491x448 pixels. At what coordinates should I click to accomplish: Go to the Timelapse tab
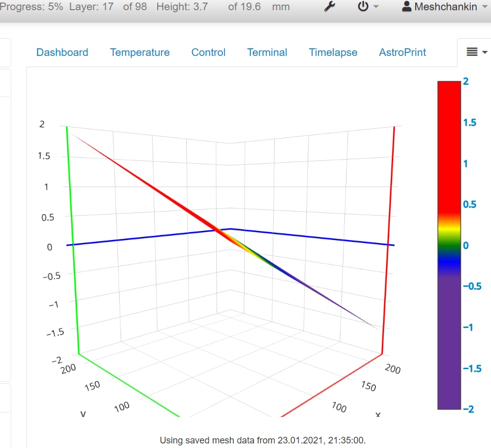coord(333,52)
